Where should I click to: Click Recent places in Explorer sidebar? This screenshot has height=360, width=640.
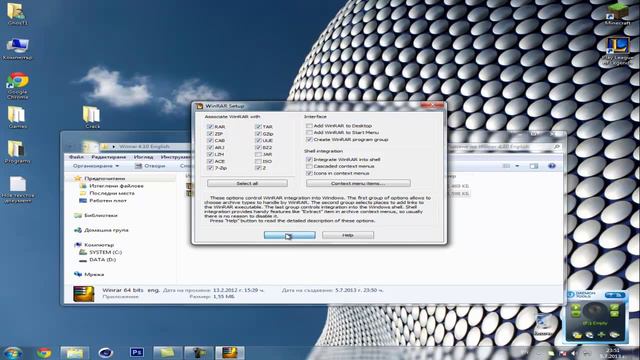[108, 193]
